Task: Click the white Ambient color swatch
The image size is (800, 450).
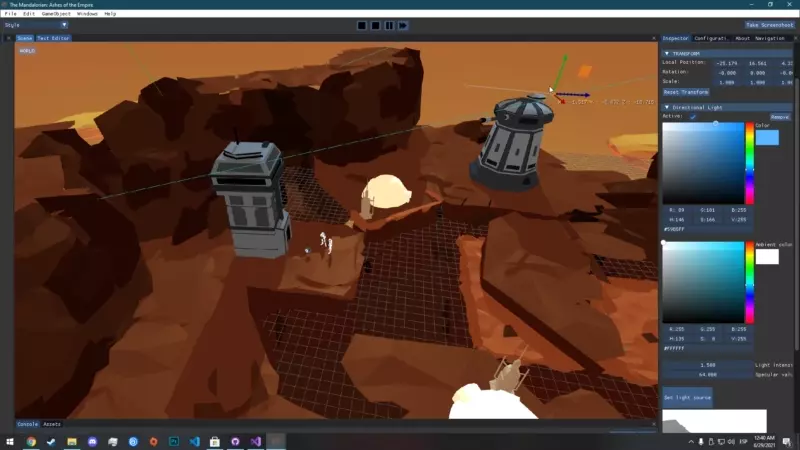Action: pyautogui.click(x=767, y=257)
